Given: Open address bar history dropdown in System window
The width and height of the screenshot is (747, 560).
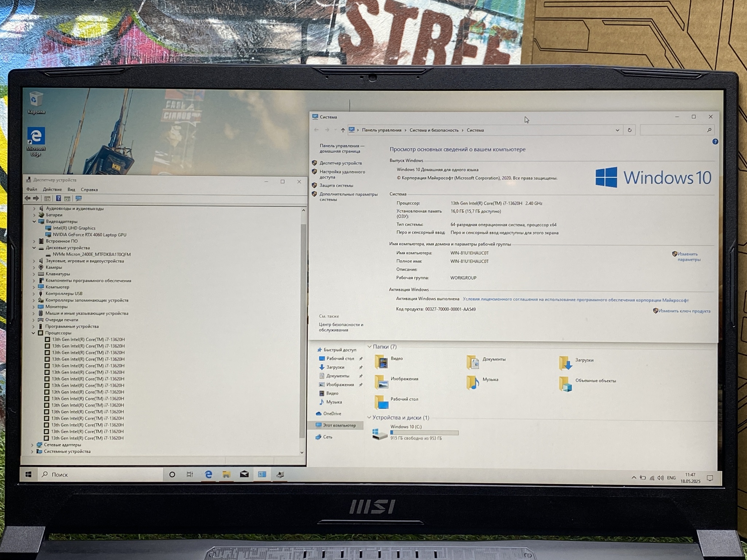Looking at the screenshot, I should [617, 130].
